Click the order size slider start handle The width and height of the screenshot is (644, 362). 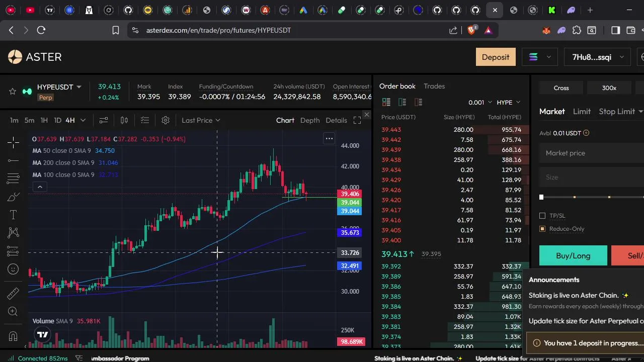[541, 197]
